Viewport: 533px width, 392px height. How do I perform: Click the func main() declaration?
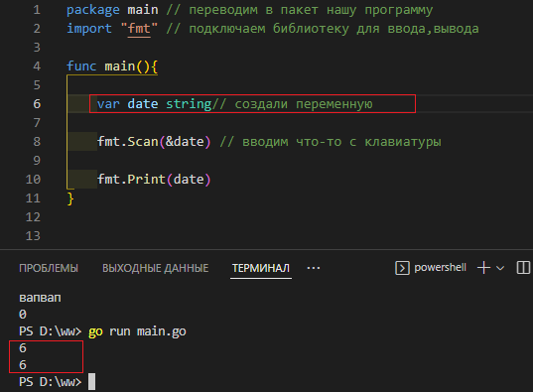pyautogui.click(x=112, y=65)
